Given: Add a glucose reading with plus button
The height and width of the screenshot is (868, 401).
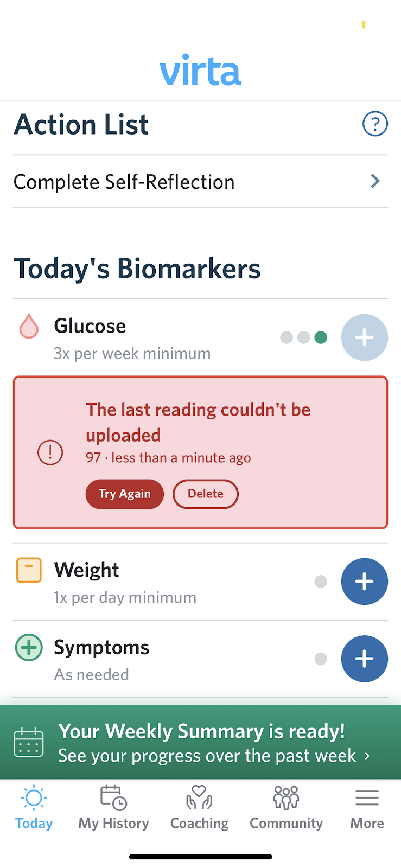Looking at the screenshot, I should pyautogui.click(x=364, y=337).
